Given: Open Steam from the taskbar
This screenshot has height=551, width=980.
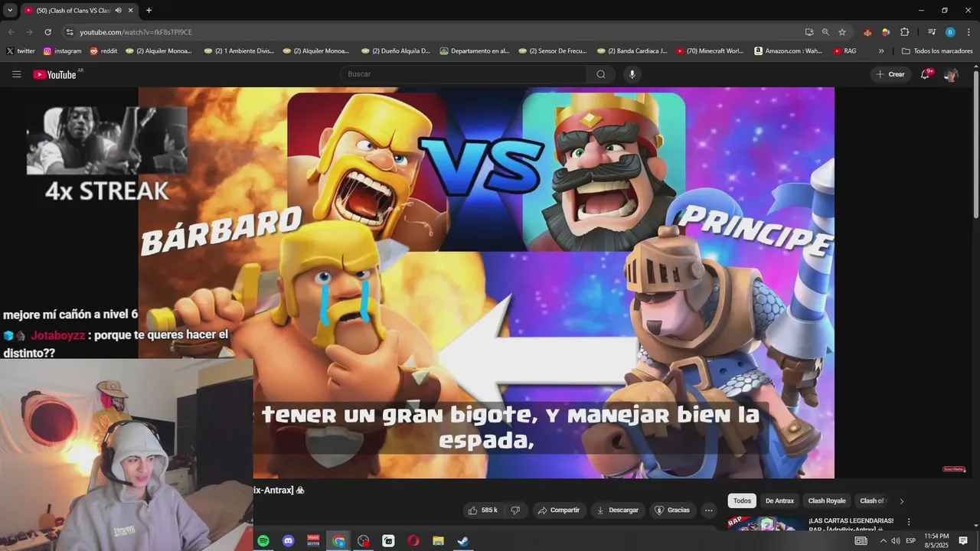Looking at the screenshot, I should (x=463, y=541).
